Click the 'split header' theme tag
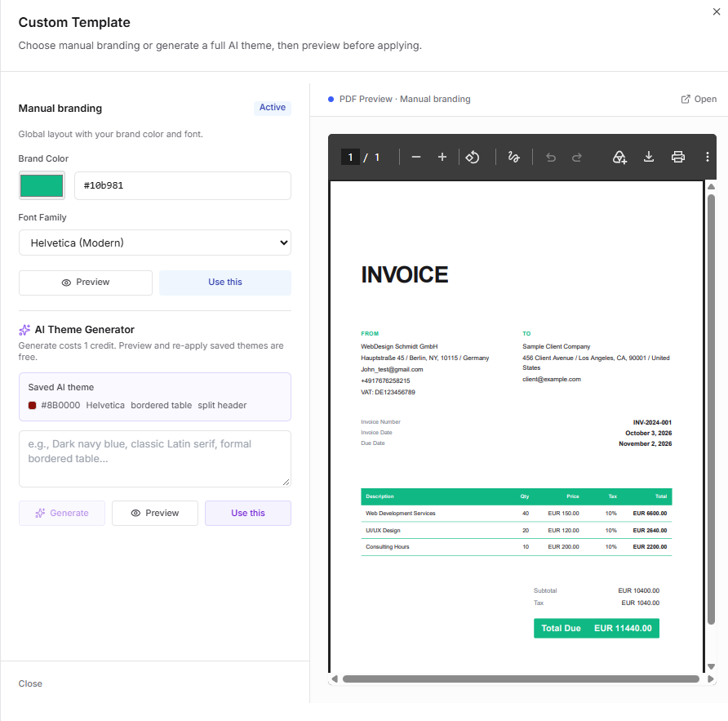 222,406
